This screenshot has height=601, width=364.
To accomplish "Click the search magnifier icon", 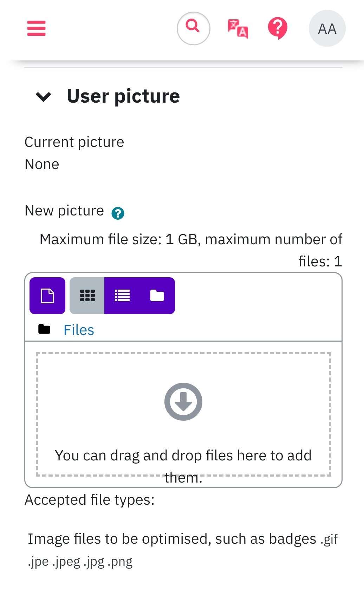I will coord(193,28).
